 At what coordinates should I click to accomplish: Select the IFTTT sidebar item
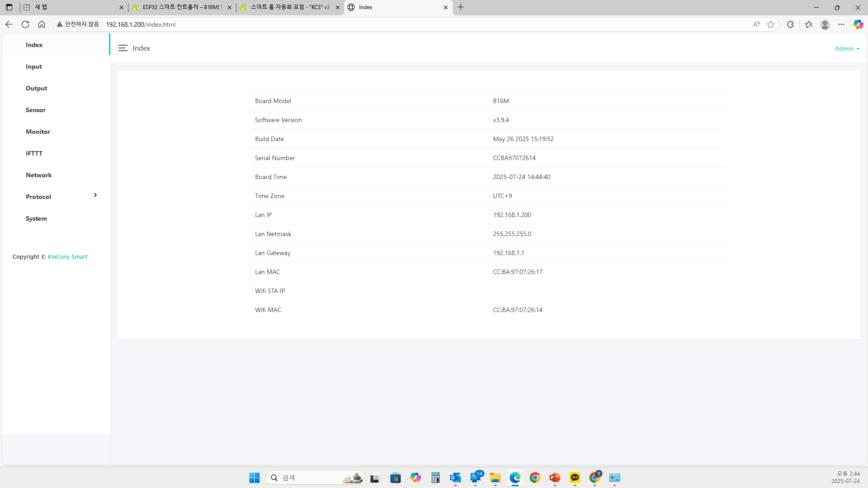(x=34, y=153)
